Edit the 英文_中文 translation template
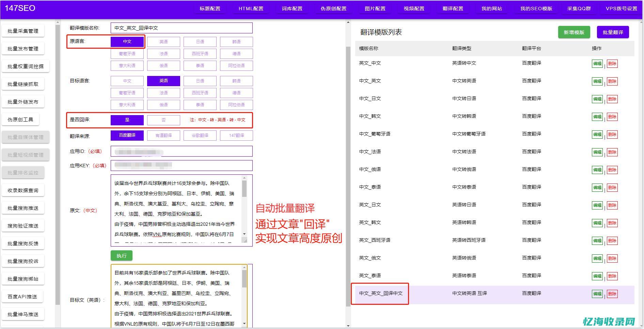Viewport: 644px width, 329px height. (597, 63)
